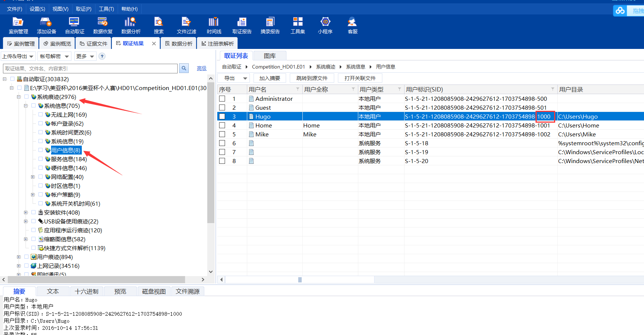This screenshot has width=644, height=335.
Task: Click the 用户名 column filter icon
Action: (x=298, y=89)
